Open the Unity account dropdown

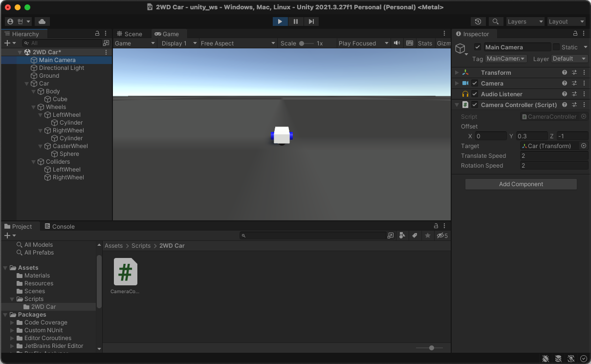(x=18, y=21)
